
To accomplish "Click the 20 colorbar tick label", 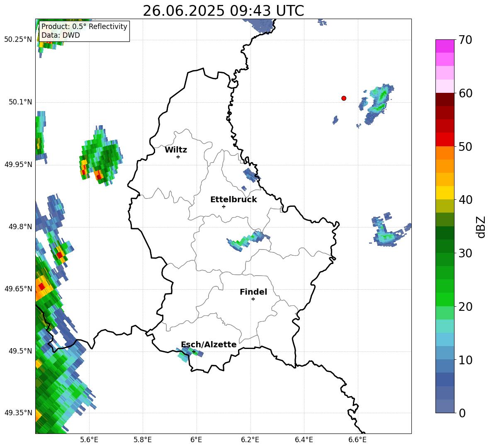I will pos(465,307).
